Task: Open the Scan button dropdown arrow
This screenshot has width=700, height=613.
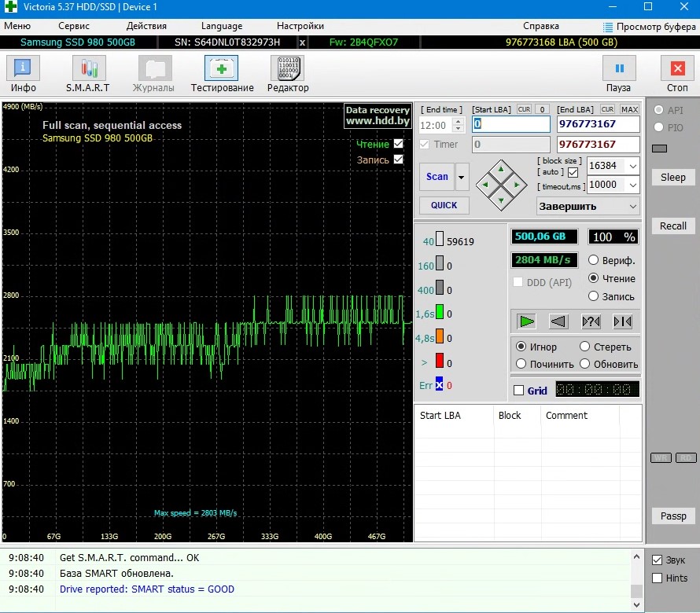Action: point(461,177)
